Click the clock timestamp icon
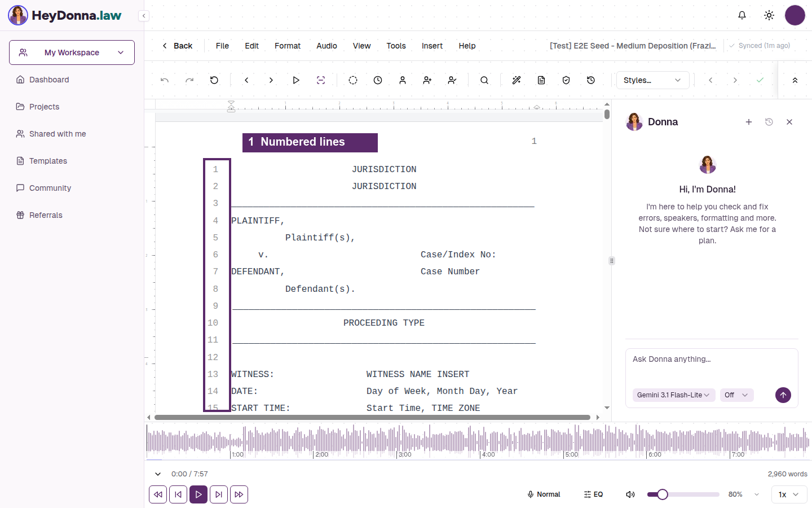Image resolution: width=812 pixels, height=508 pixels. 378,80
